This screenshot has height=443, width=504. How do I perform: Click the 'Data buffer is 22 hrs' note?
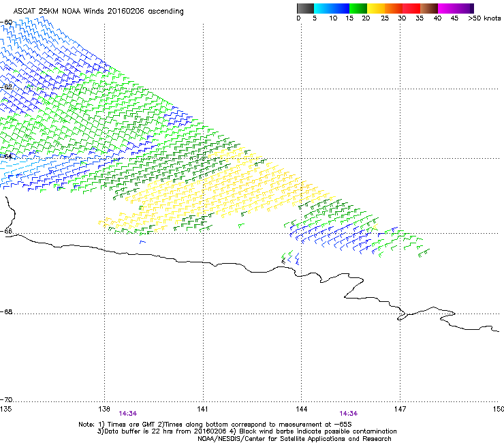point(247,431)
